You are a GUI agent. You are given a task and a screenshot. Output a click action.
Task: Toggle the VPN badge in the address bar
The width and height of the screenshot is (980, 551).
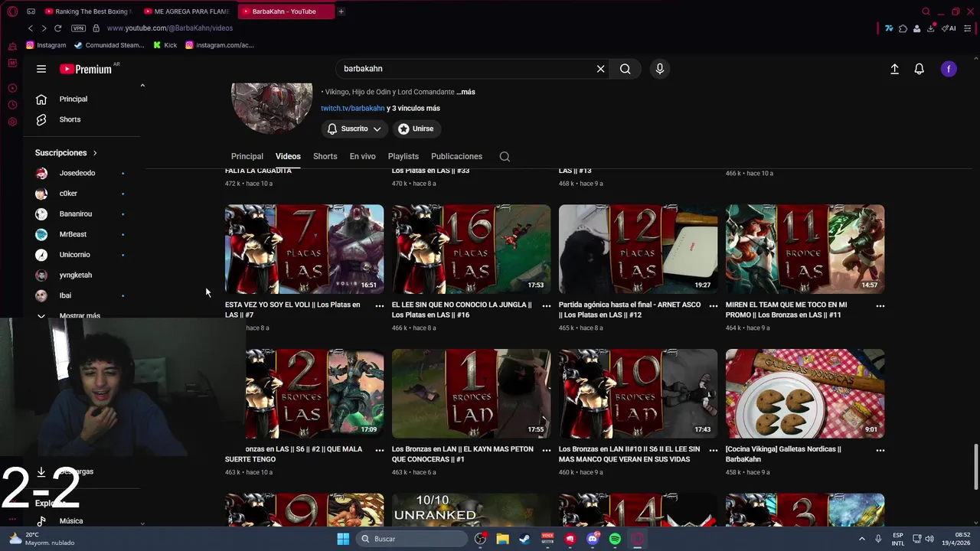point(78,28)
